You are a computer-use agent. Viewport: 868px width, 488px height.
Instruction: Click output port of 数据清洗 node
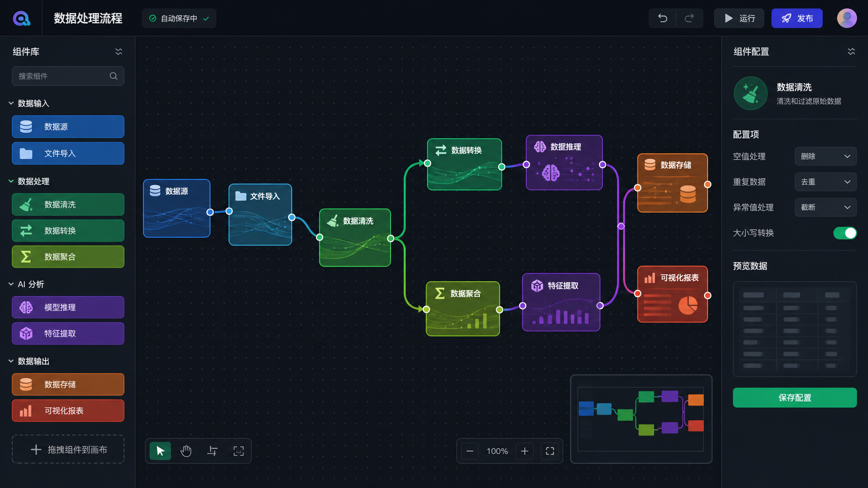coord(390,238)
